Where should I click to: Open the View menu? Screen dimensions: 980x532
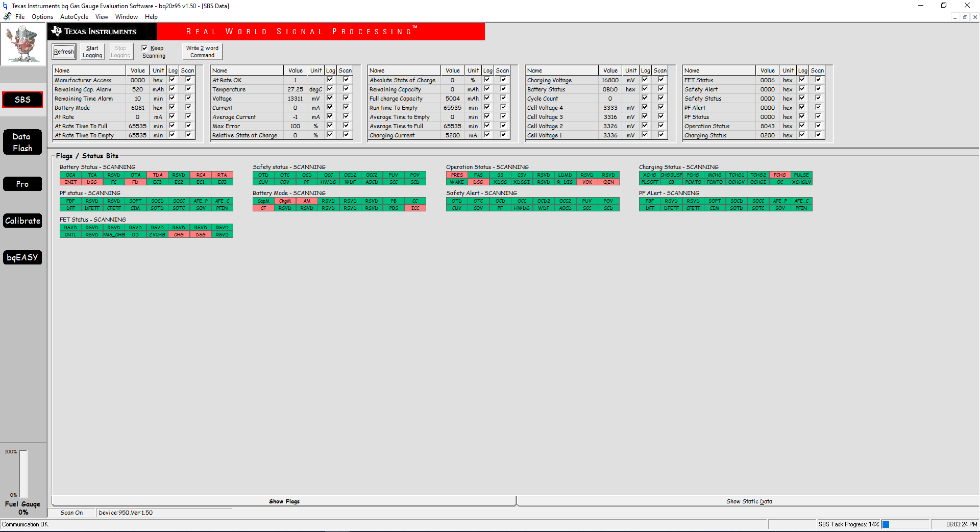pyautogui.click(x=102, y=16)
